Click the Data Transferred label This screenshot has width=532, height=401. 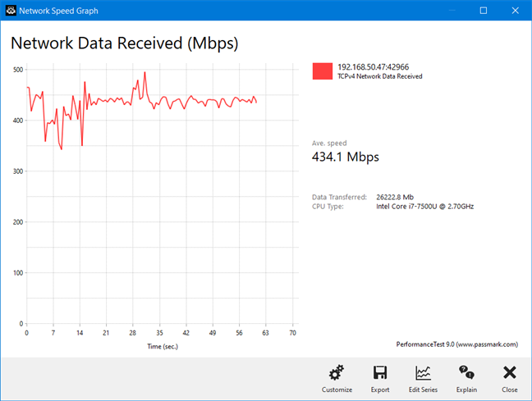(339, 197)
